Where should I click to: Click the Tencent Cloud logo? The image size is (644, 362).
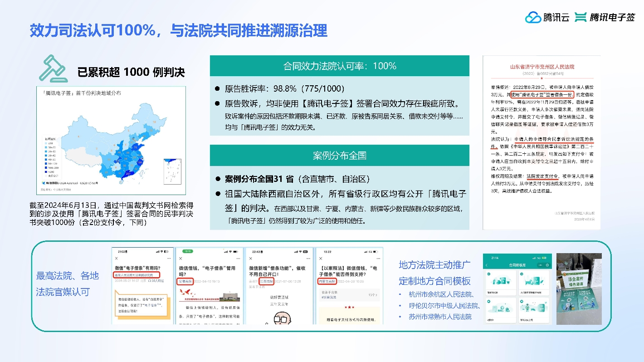coord(547,17)
